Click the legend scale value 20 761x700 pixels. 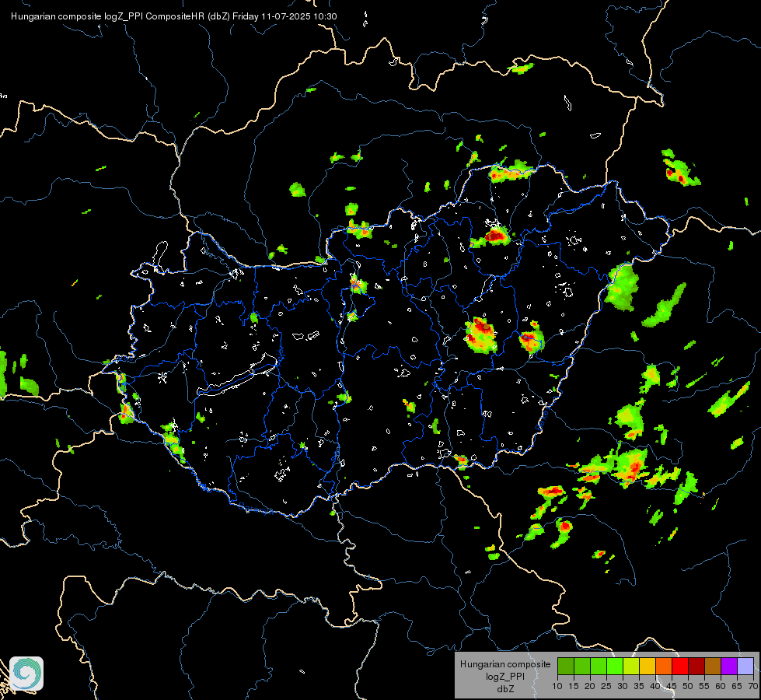(590, 687)
